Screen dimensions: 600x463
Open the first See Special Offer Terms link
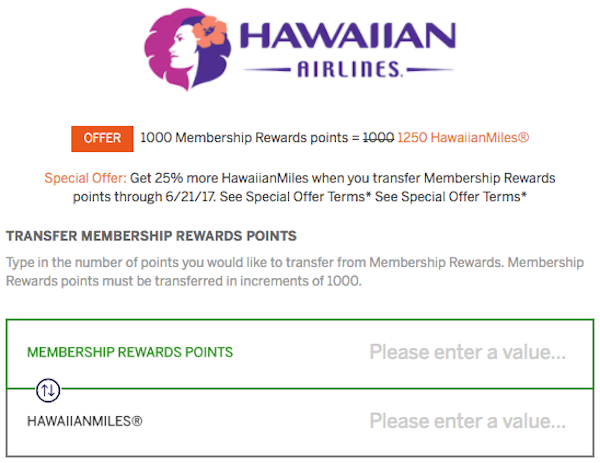295,197
